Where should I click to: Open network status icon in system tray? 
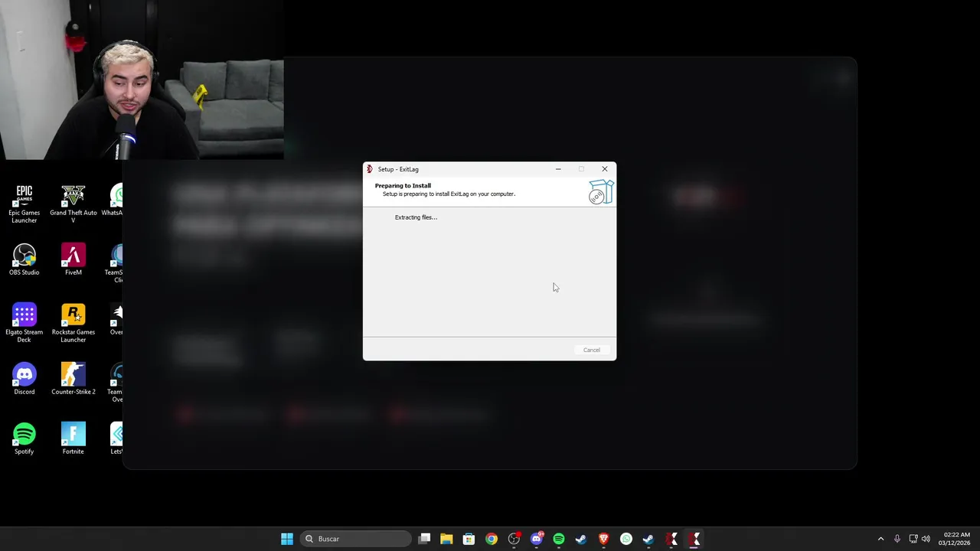pyautogui.click(x=913, y=539)
